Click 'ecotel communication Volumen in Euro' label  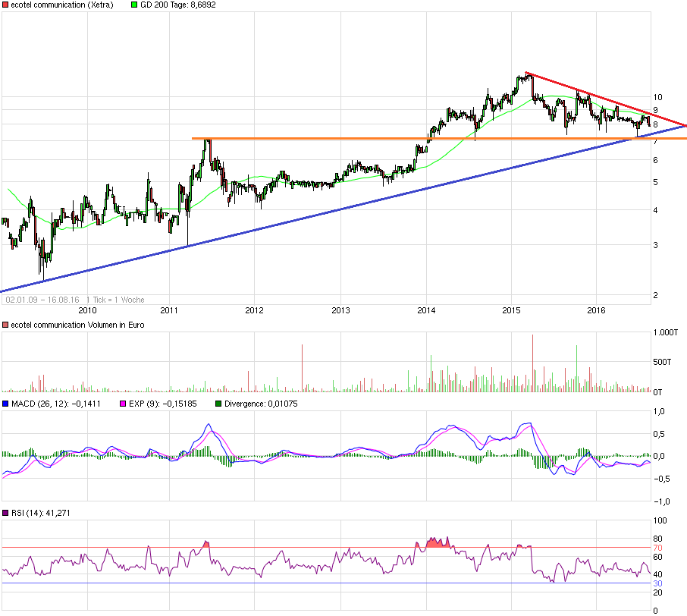click(x=77, y=325)
